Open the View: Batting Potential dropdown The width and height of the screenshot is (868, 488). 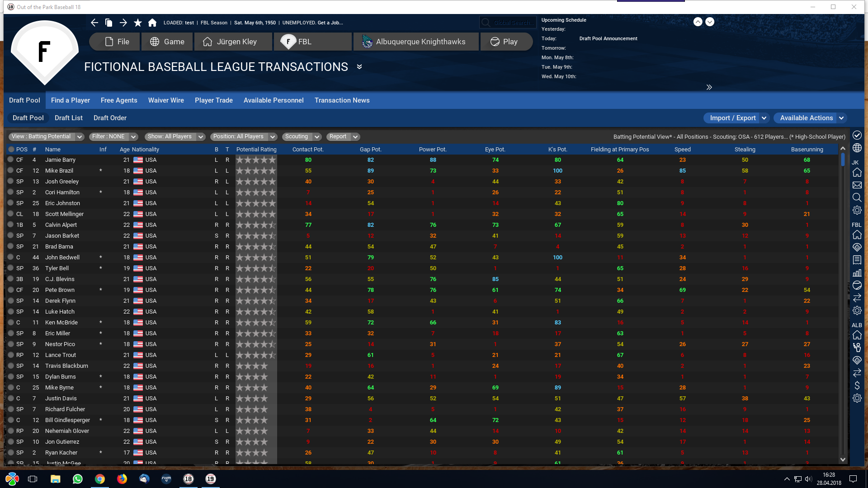click(x=46, y=136)
